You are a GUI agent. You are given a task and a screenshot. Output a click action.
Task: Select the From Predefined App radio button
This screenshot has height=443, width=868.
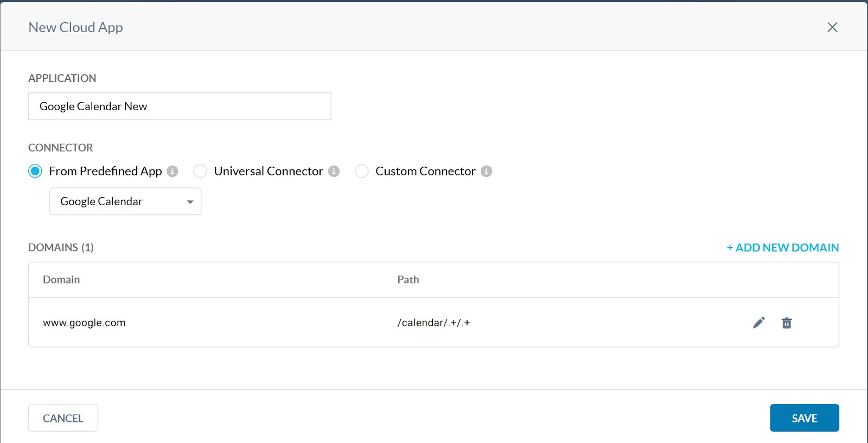pyautogui.click(x=35, y=171)
